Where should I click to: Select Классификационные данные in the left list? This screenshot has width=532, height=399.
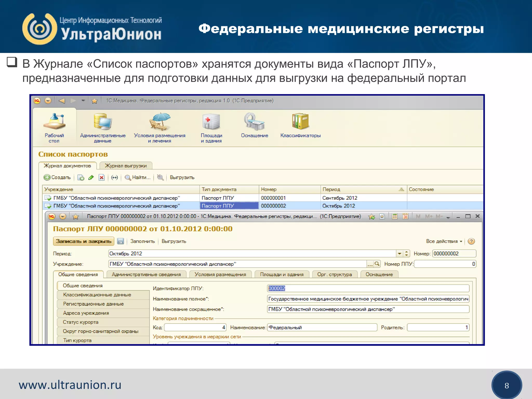(103, 295)
